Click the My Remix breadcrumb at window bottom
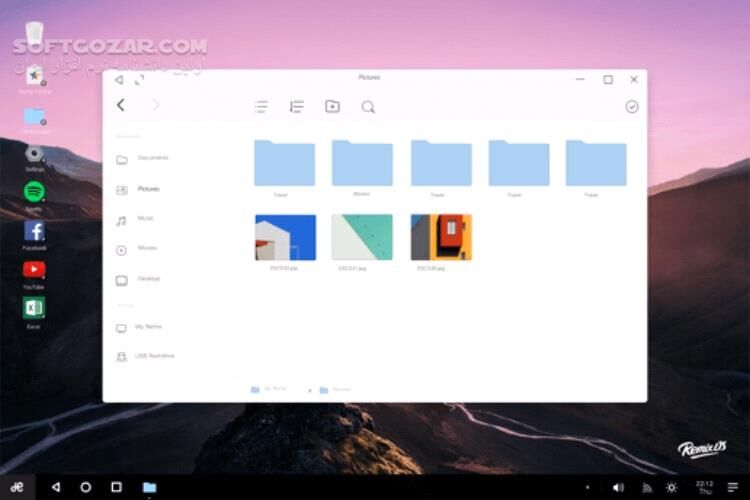750x500 pixels. [269, 389]
